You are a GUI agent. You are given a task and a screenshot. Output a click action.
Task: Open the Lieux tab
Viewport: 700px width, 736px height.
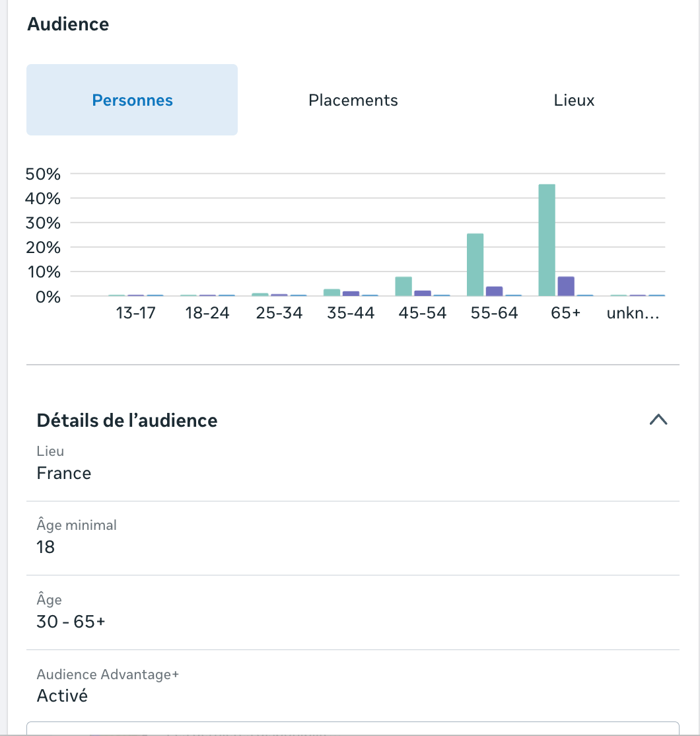(574, 100)
